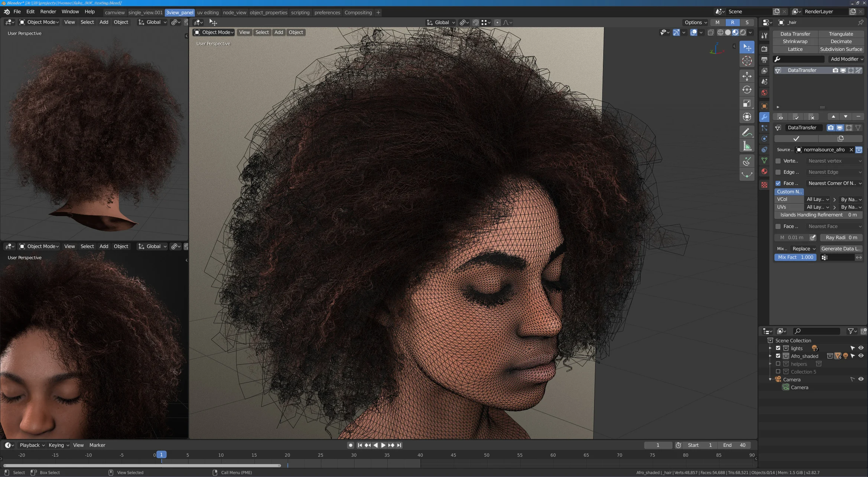Jump to the timeline end frame
The width and height of the screenshot is (868, 477).
coord(399,445)
